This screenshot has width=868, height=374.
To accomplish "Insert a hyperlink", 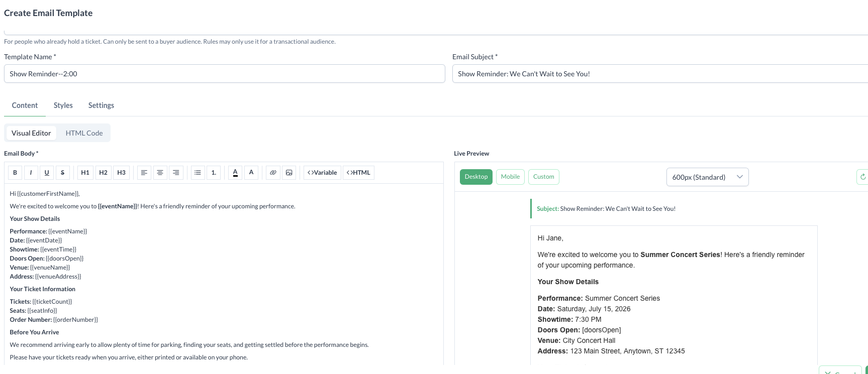I will [273, 173].
